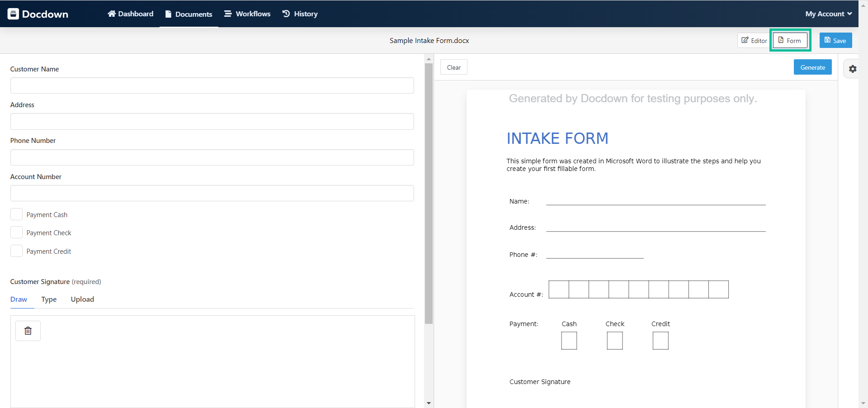
Task: Switch to the Draw signature tab
Action: click(19, 299)
